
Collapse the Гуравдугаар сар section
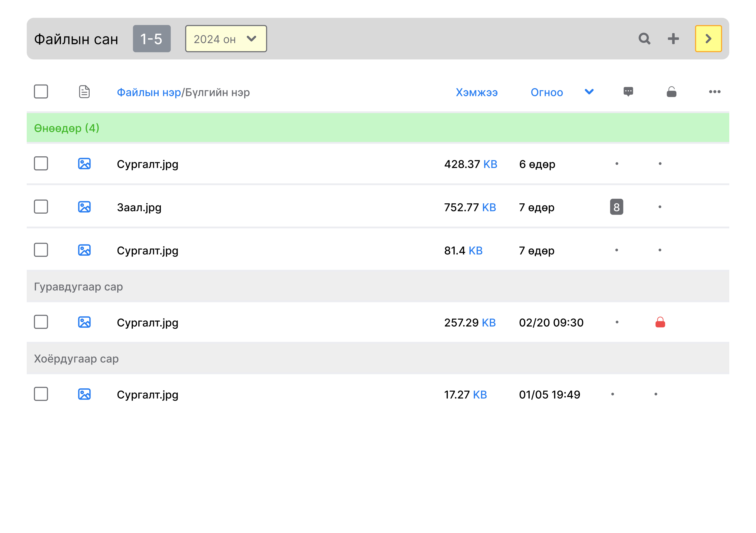[x=78, y=287]
